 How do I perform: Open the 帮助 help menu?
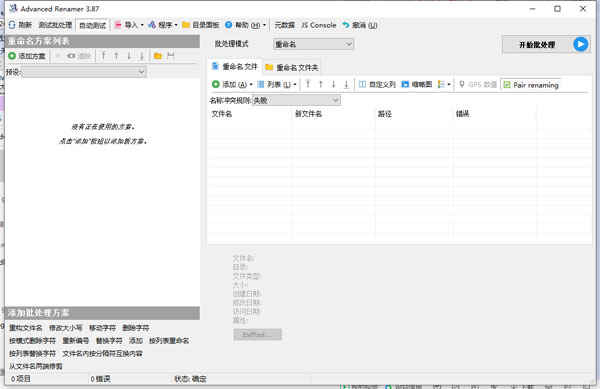[245, 25]
